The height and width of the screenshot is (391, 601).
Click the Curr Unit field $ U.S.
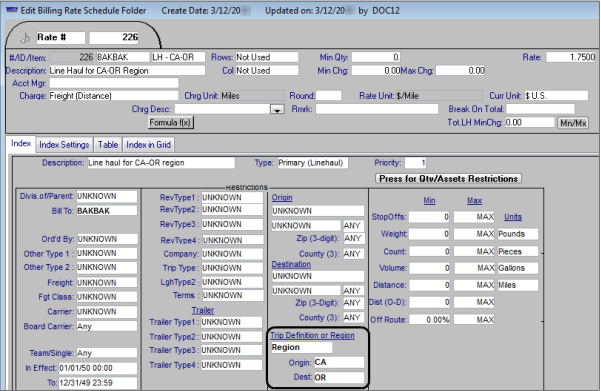coord(556,96)
